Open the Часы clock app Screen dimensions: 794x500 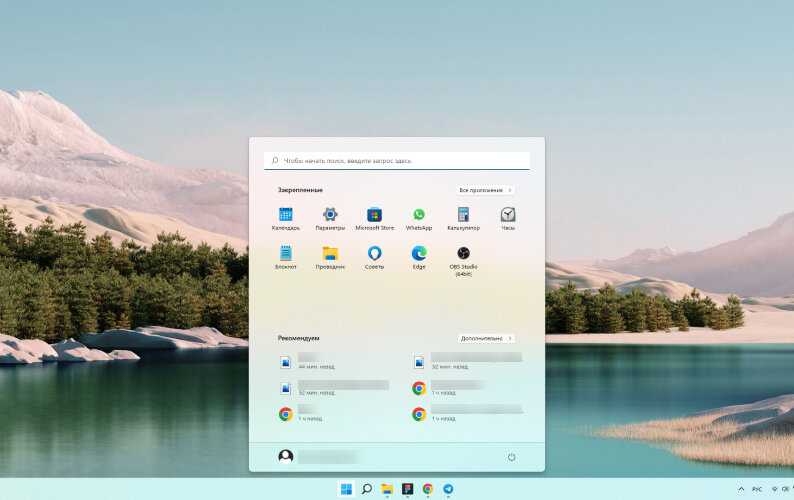508,219
